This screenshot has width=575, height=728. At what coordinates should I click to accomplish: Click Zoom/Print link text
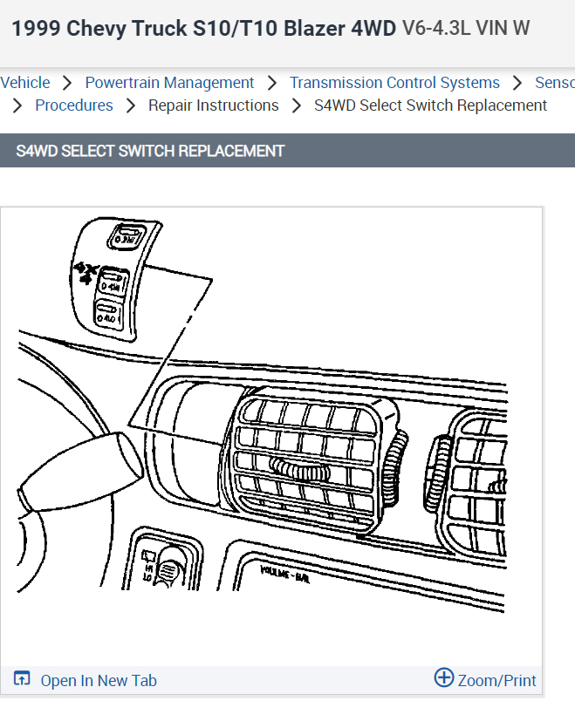[x=496, y=681]
